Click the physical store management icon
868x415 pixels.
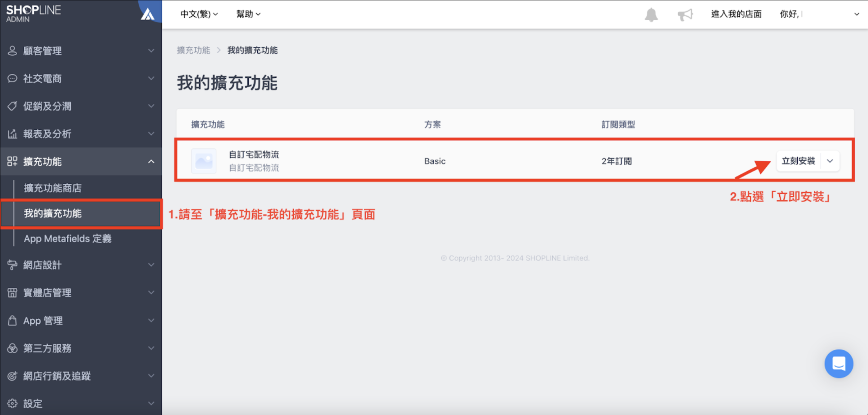[12, 292]
